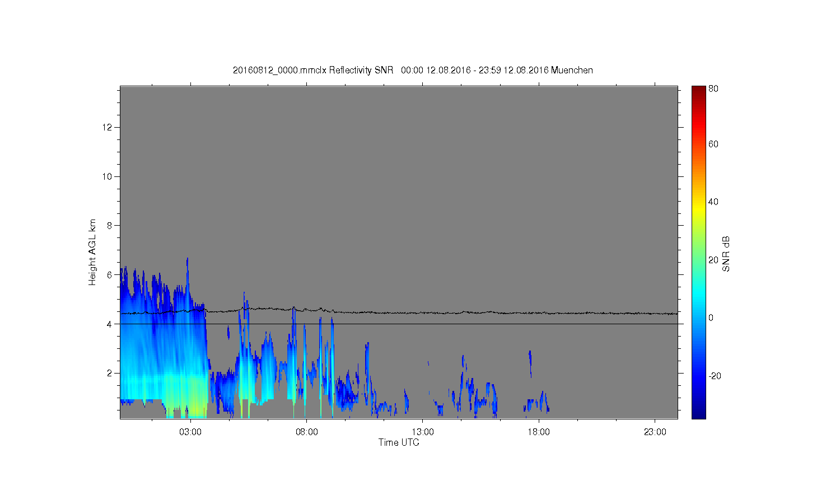
Task: Click the wavy black line near 13:00
Action: (423, 312)
